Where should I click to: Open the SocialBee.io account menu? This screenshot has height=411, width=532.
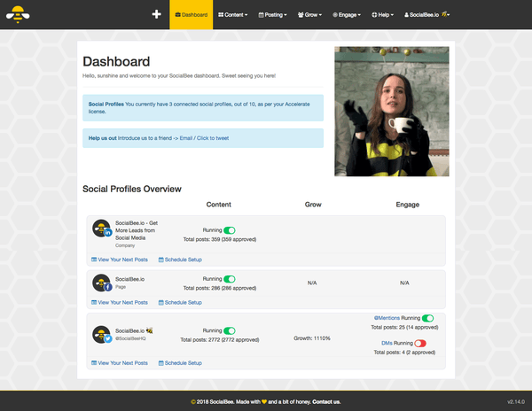(x=426, y=14)
